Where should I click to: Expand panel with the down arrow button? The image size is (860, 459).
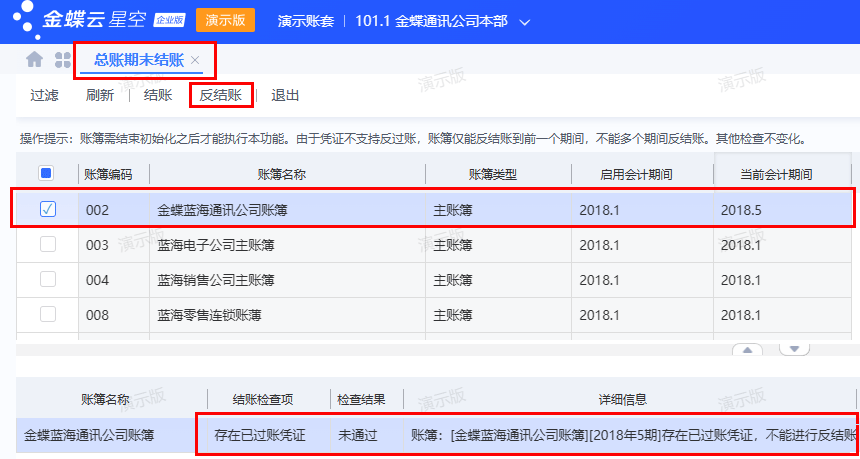(x=794, y=349)
